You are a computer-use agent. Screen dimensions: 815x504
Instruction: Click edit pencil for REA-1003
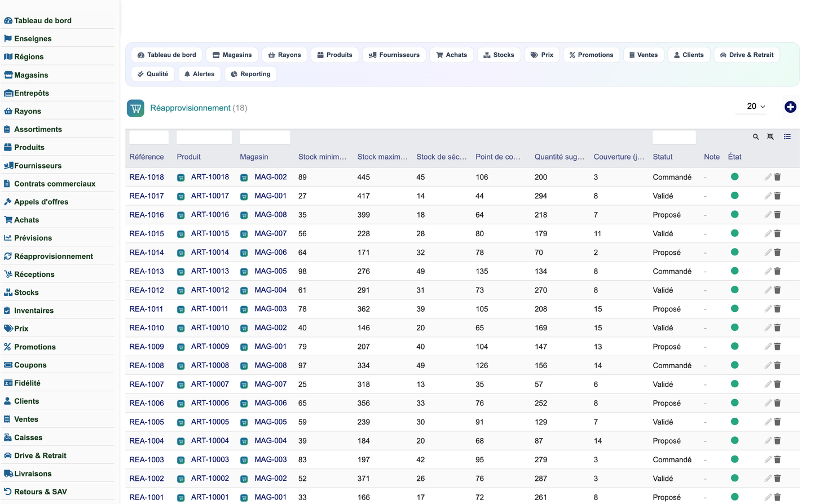(768, 459)
